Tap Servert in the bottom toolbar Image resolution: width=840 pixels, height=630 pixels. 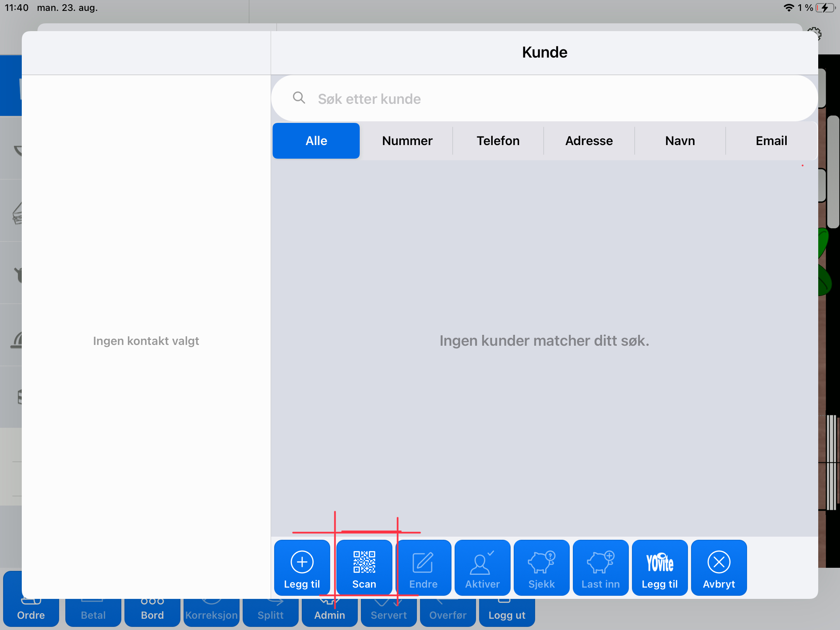pyautogui.click(x=389, y=612)
